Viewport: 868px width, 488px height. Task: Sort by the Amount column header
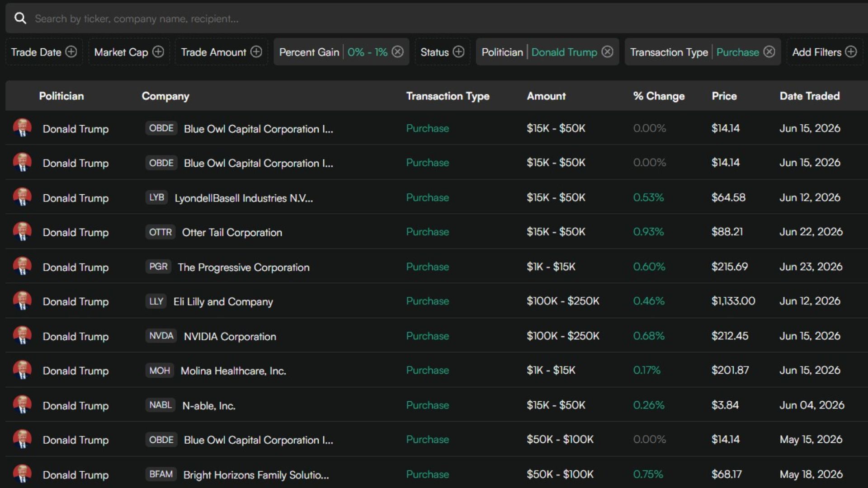coord(546,96)
